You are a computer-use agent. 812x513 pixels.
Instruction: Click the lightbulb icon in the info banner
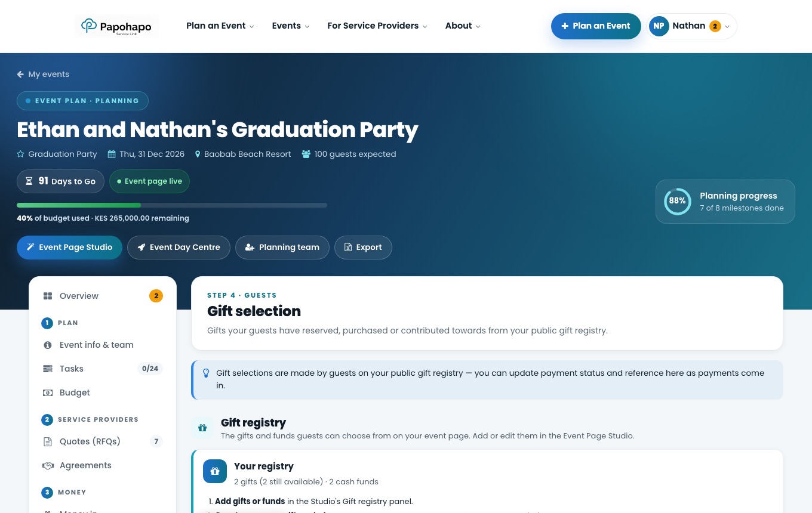[x=206, y=373]
